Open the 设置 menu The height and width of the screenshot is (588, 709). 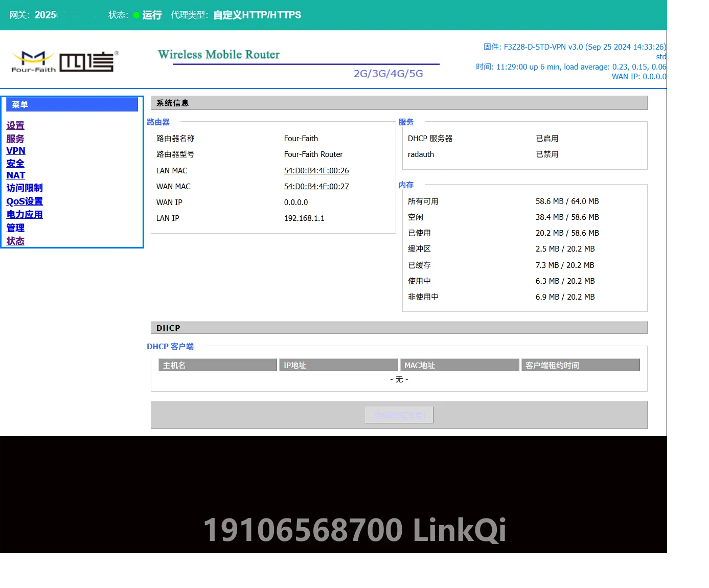tap(15, 125)
